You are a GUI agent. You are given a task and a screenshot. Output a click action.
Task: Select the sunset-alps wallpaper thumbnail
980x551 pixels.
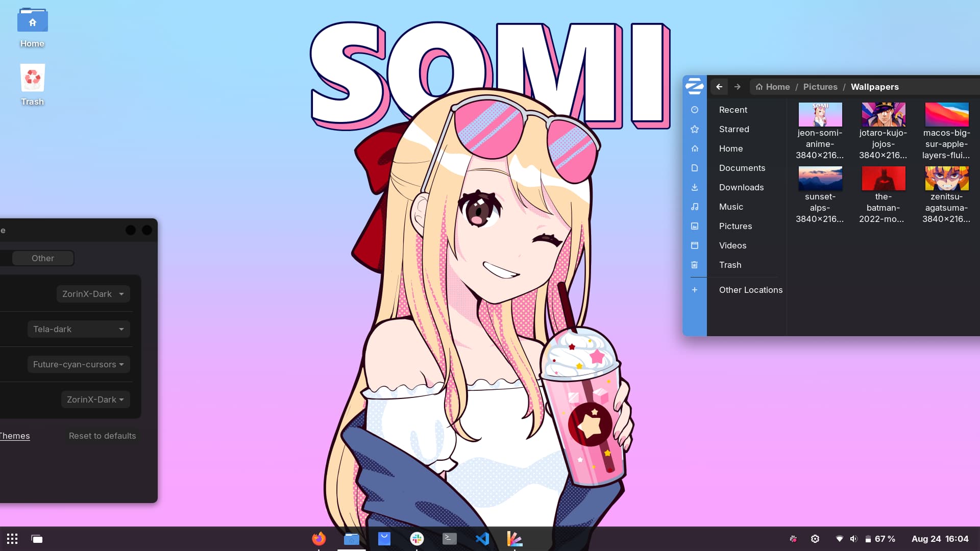tap(820, 178)
